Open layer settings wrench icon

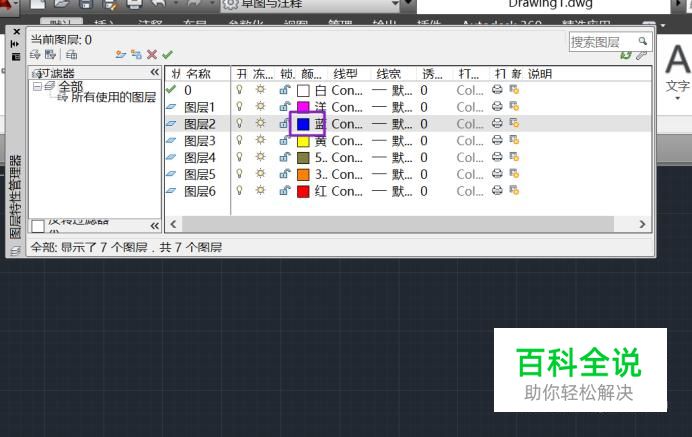point(642,55)
